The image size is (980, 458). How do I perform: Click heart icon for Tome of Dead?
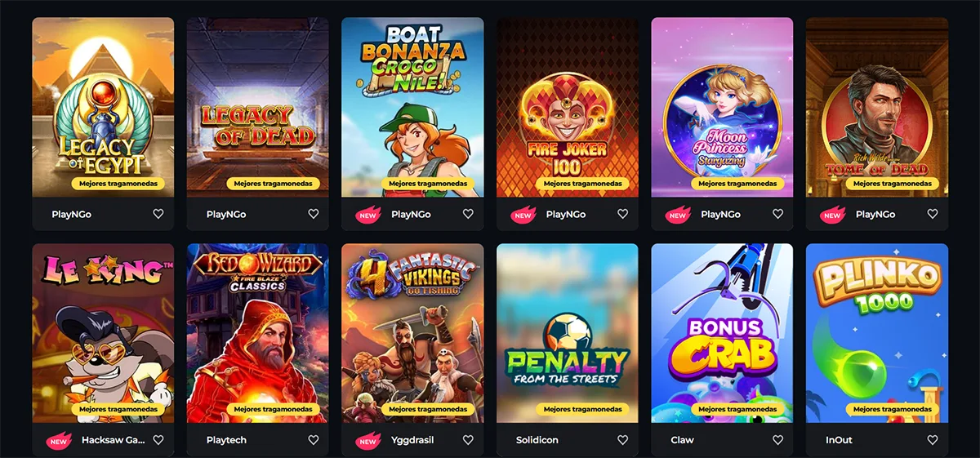click(932, 214)
